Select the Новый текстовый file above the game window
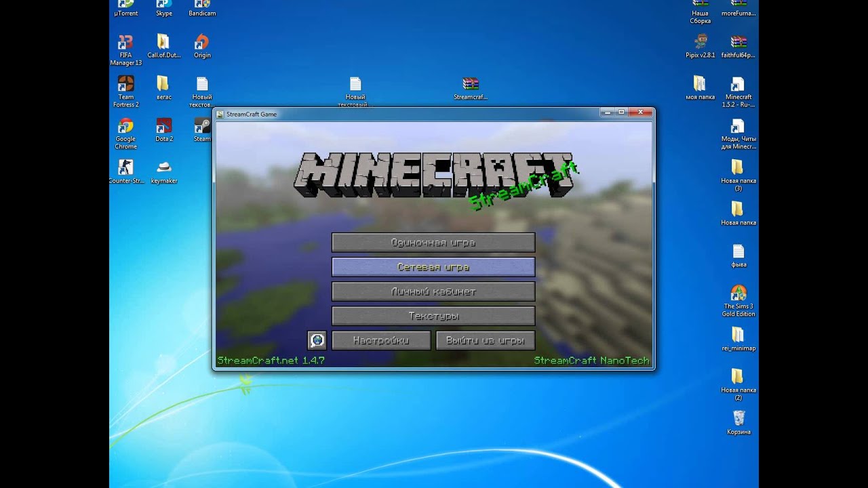This screenshot has width=868, height=488. point(356,92)
